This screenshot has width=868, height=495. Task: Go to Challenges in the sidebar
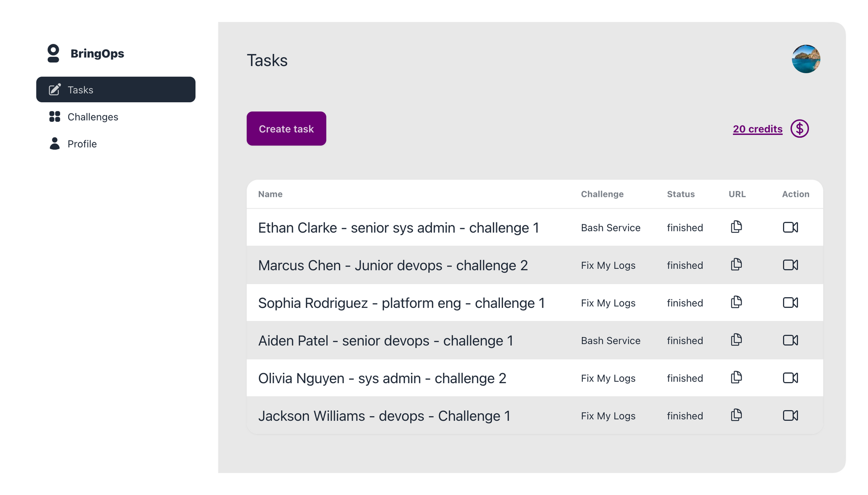tap(92, 117)
